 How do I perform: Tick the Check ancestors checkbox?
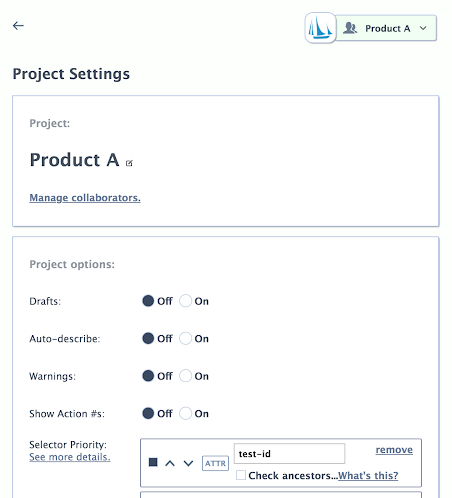click(x=241, y=475)
